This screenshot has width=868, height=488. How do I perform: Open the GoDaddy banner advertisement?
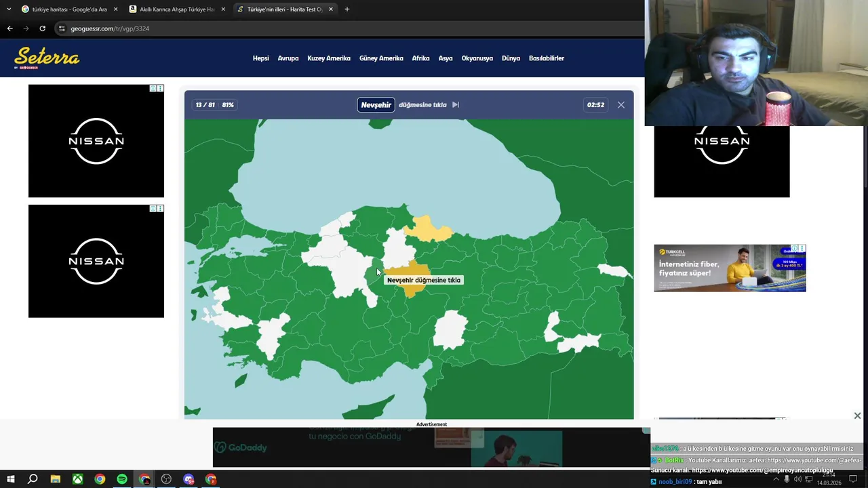pyautogui.click(x=431, y=447)
